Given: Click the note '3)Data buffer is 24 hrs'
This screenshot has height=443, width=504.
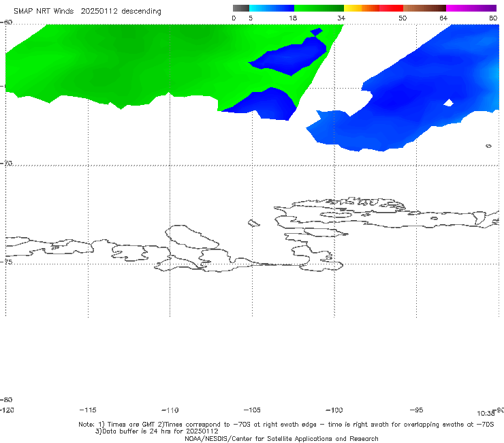Looking at the screenshot, I should point(157,431).
